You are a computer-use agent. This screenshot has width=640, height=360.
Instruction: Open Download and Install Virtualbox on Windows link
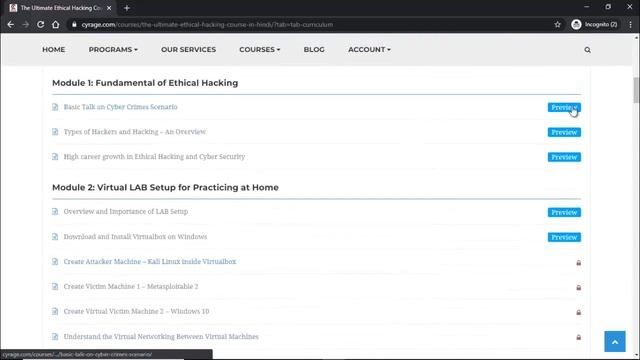coord(135,237)
